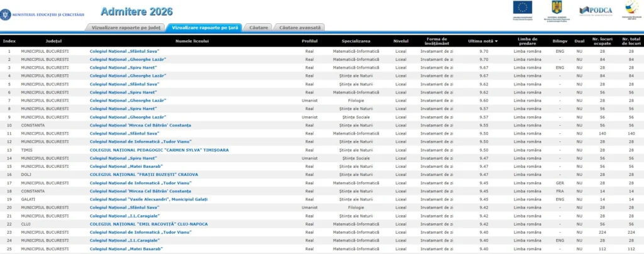Sort by the Nivelul column header
Screen dimensions: 644x254
[401, 41]
